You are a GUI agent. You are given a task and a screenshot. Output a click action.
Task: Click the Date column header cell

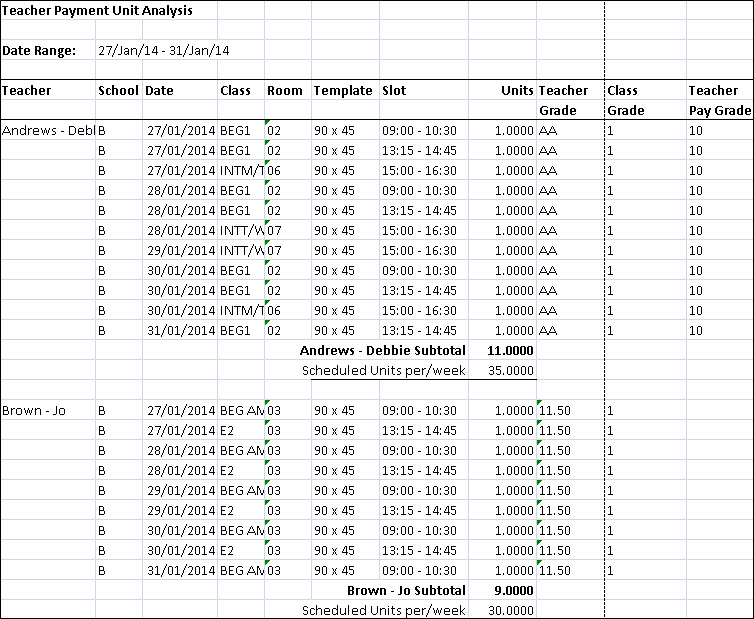pyautogui.click(x=159, y=91)
